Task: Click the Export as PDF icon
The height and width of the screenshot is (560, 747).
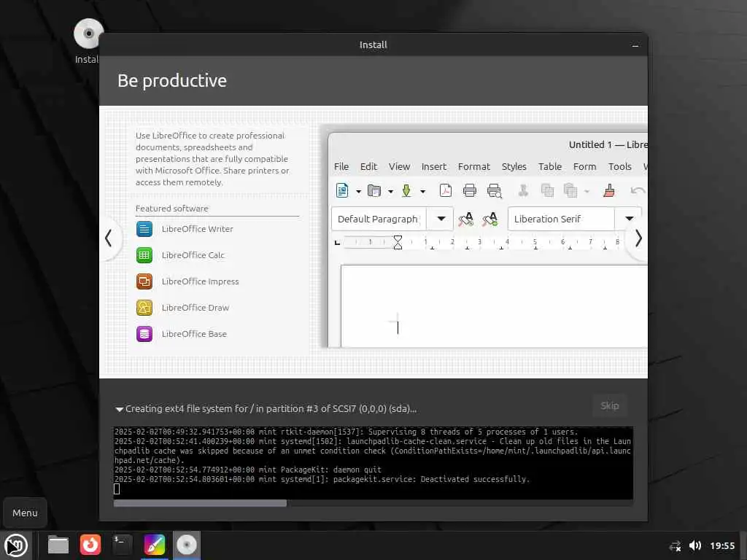Action: point(446,190)
